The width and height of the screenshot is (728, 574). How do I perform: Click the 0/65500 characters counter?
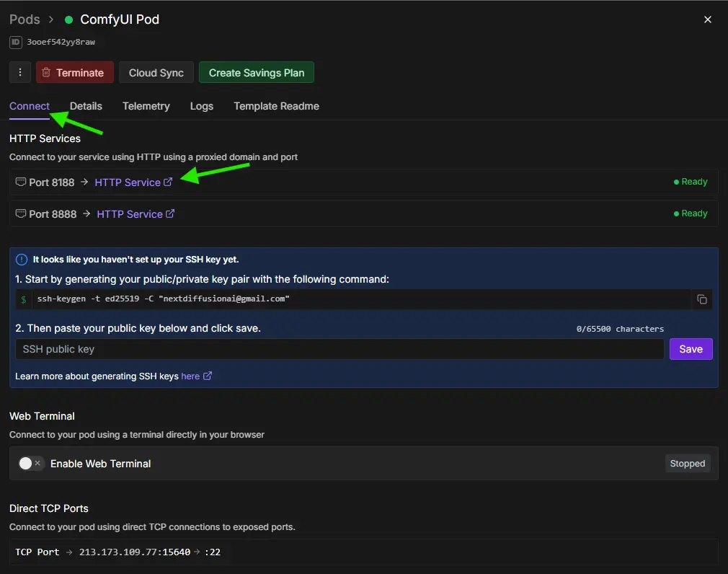click(620, 329)
